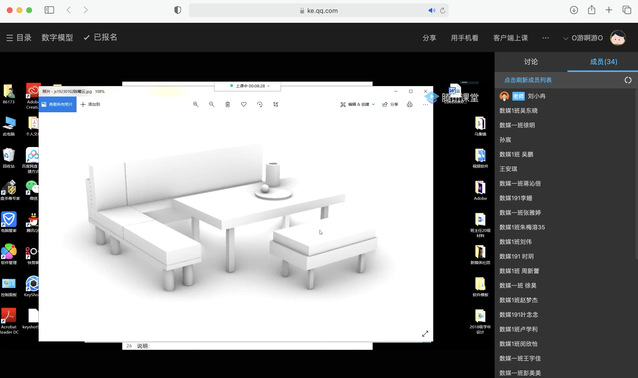Open the more options ellipsis menu

(545, 38)
